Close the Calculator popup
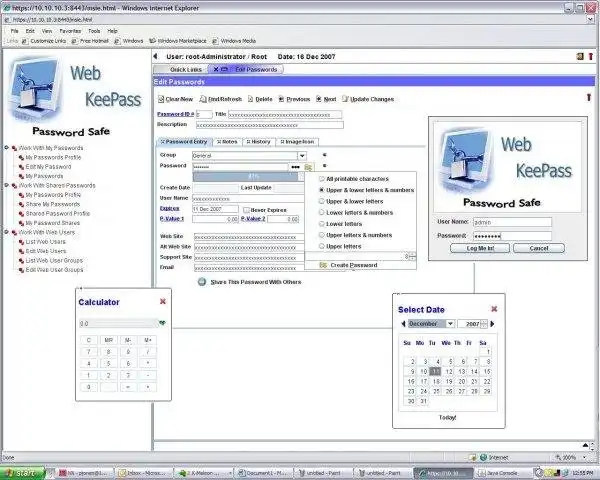Screen dimensions: 600x480 (x=163, y=302)
